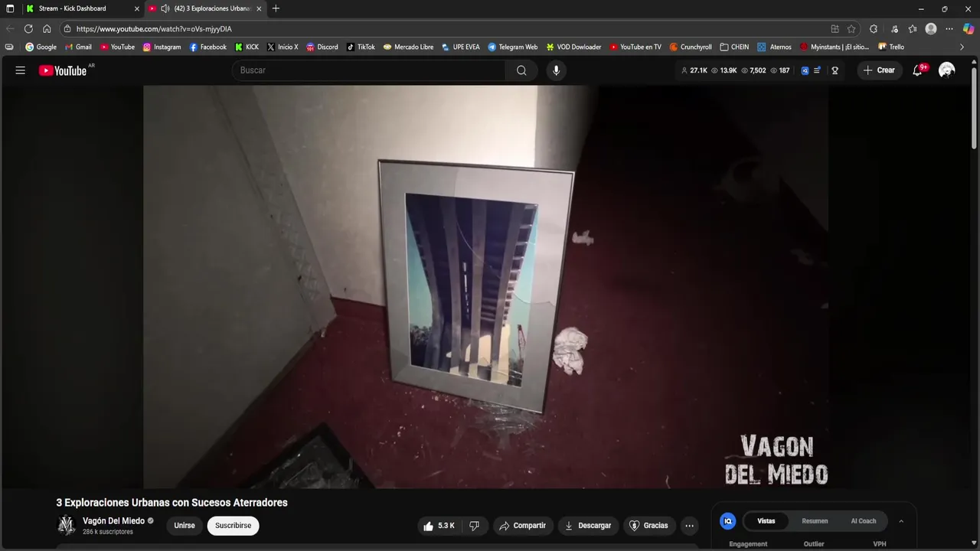The image size is (980, 551).
Task: Expand the CHEIN bookmarks folder
Action: pos(734,47)
